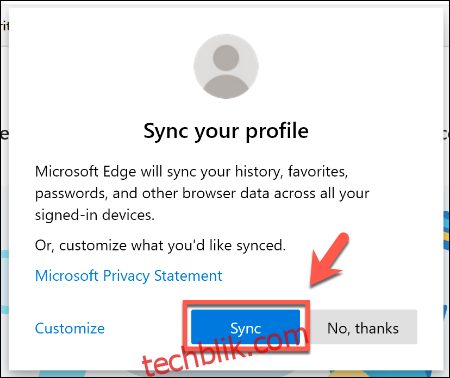Confirm syncing with the blue Sync button
This screenshot has width=450, height=378.
pyautogui.click(x=245, y=327)
